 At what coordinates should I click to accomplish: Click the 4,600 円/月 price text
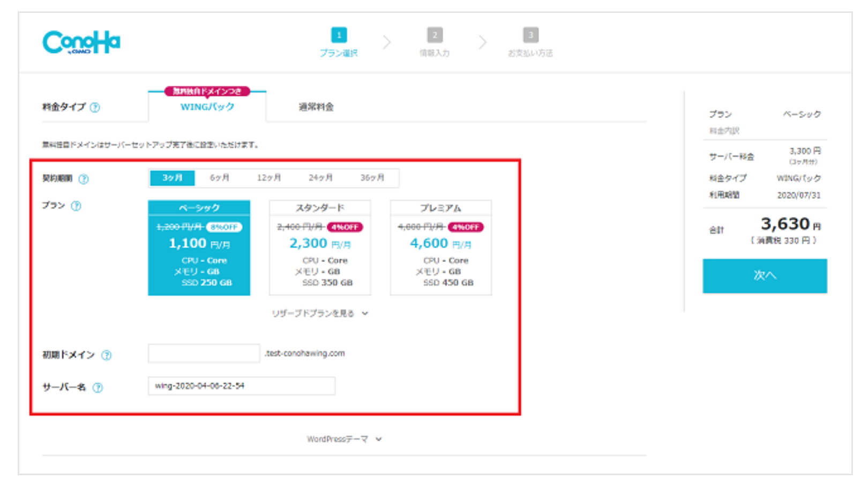[440, 243]
